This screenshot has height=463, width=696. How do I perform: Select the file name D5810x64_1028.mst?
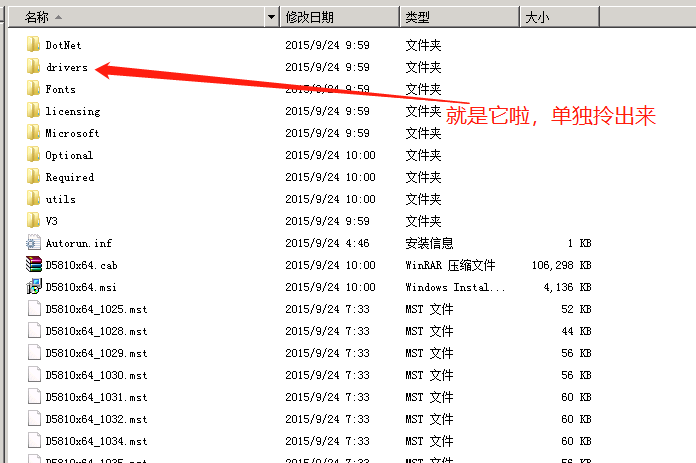pyautogui.click(x=96, y=332)
